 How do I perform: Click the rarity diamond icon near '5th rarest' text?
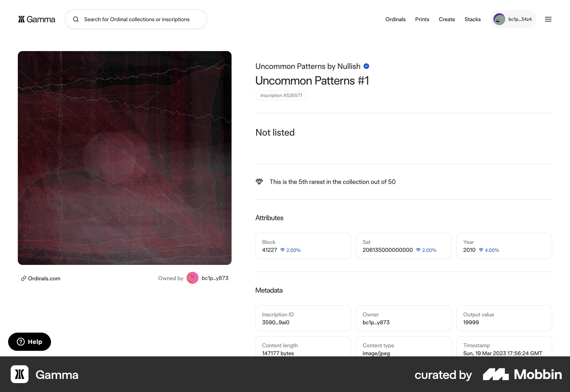point(259,181)
